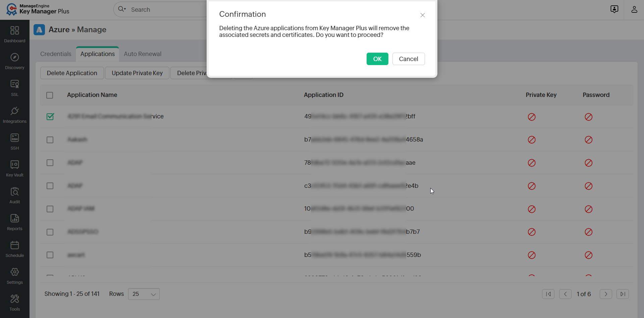The height and width of the screenshot is (318, 644).
Task: Navigate to the SSL section
Action: click(x=14, y=87)
